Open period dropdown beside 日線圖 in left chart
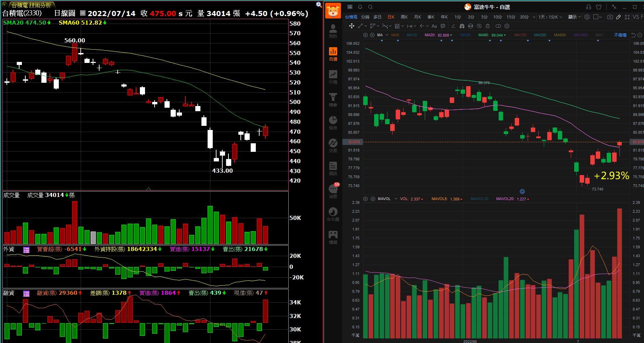The width and height of the screenshot is (644, 343). pos(83,13)
